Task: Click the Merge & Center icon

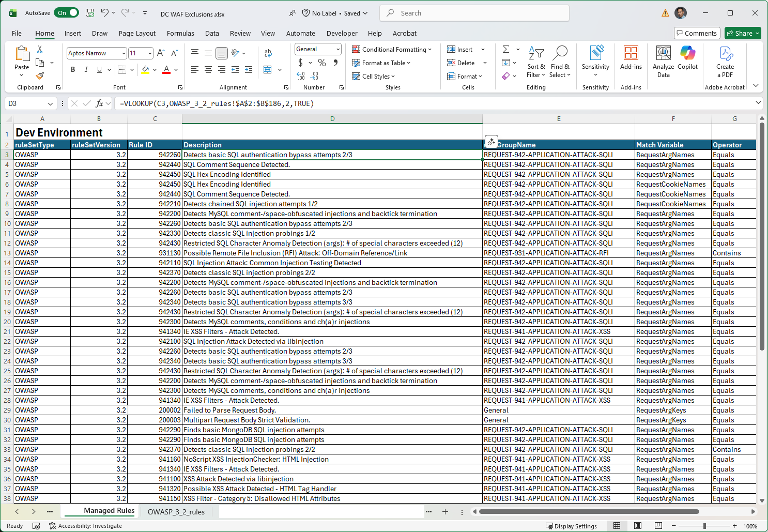Action: click(x=268, y=70)
